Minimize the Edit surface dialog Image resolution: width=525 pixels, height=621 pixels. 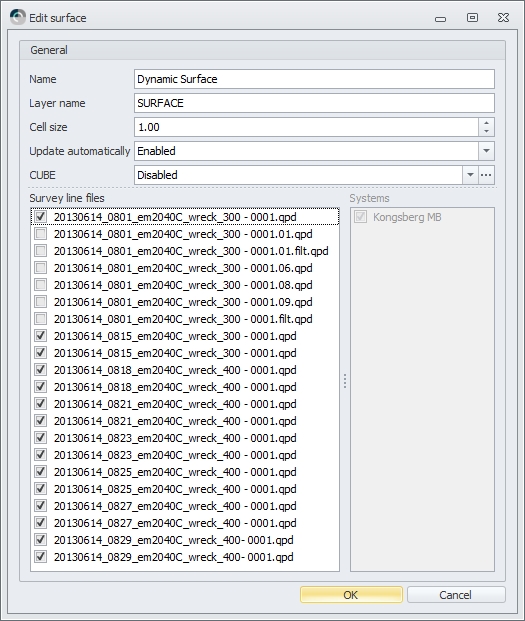440,18
